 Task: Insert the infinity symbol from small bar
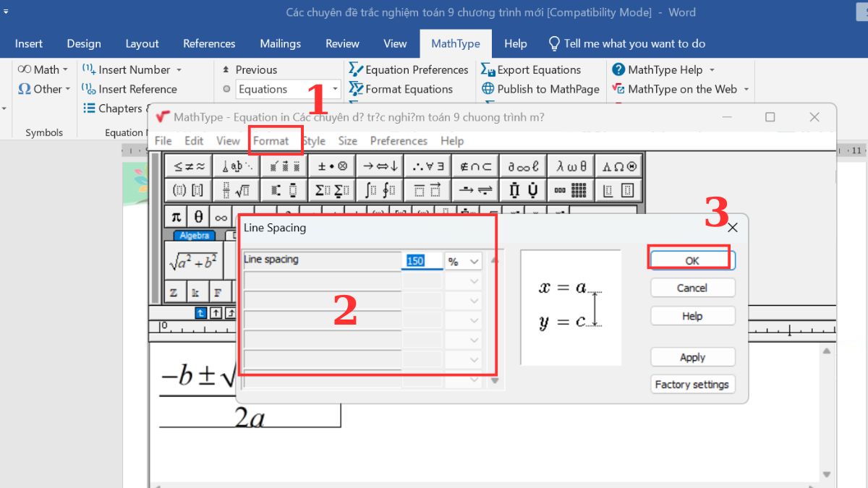click(221, 216)
